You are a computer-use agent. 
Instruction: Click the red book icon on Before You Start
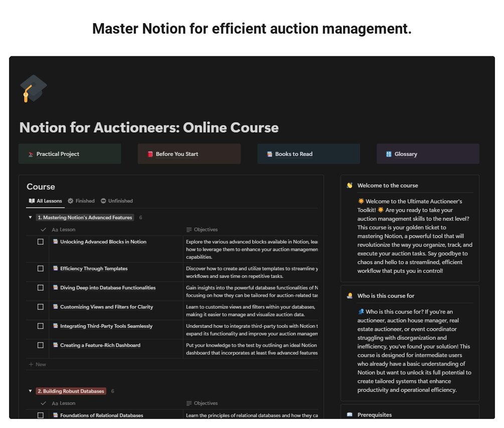[x=150, y=154]
